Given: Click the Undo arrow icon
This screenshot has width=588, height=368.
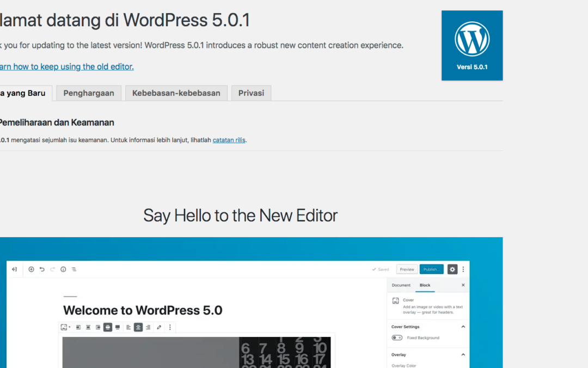Looking at the screenshot, I should click(x=42, y=269).
